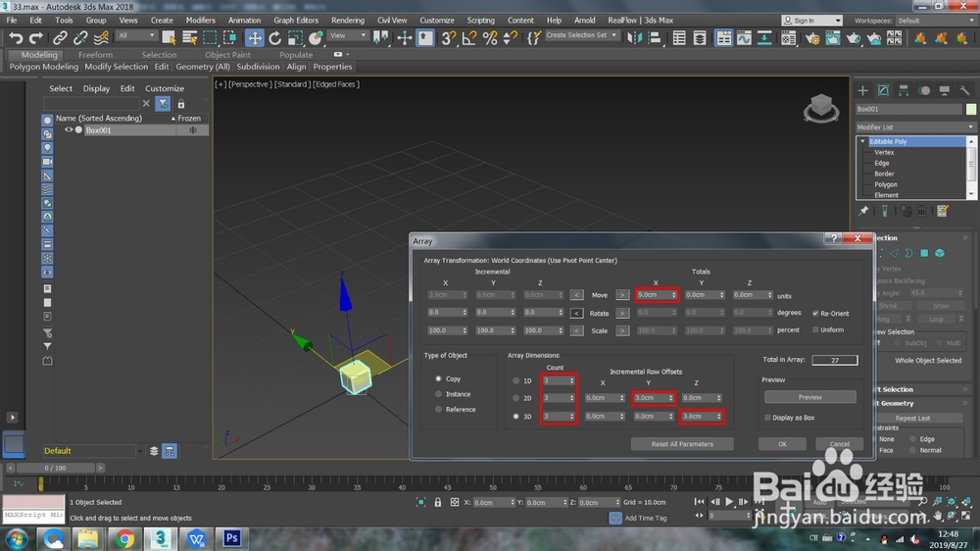Select the Reference object type
This screenshot has height=551, width=980.
click(438, 409)
